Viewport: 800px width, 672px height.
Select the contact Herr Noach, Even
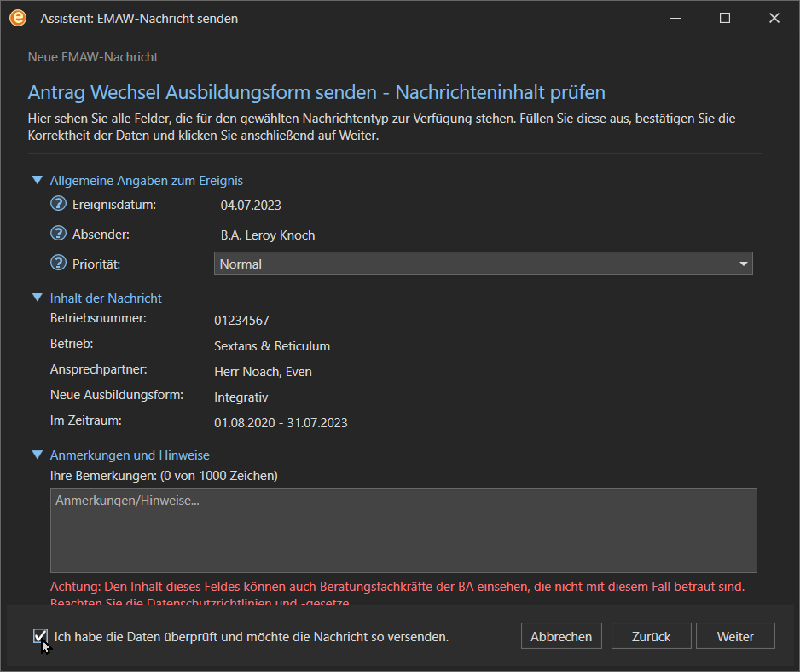tap(263, 372)
